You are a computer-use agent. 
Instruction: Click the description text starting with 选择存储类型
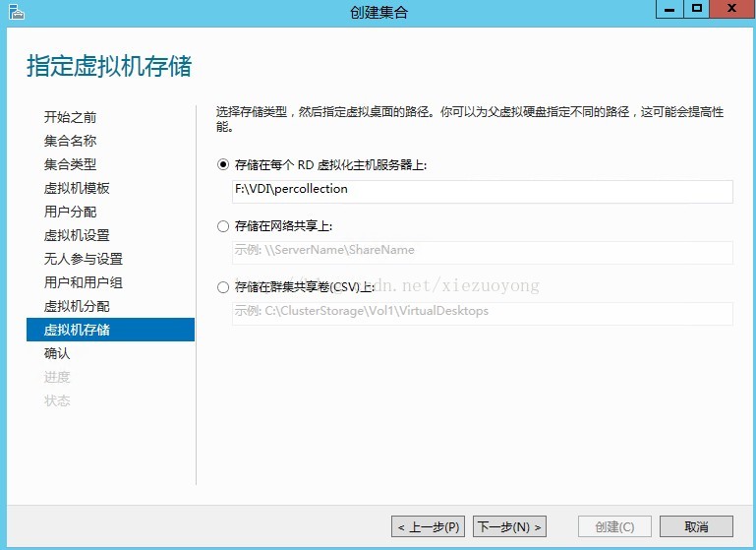point(470,119)
